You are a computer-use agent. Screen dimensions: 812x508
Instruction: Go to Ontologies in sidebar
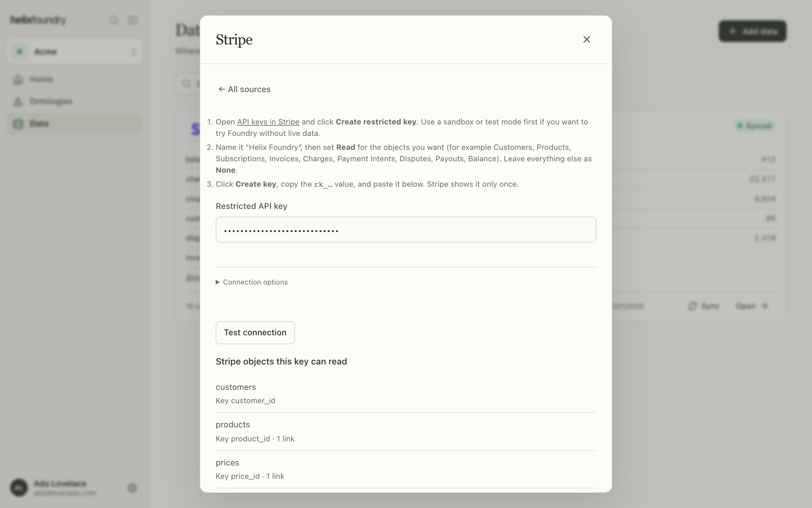pos(75,102)
